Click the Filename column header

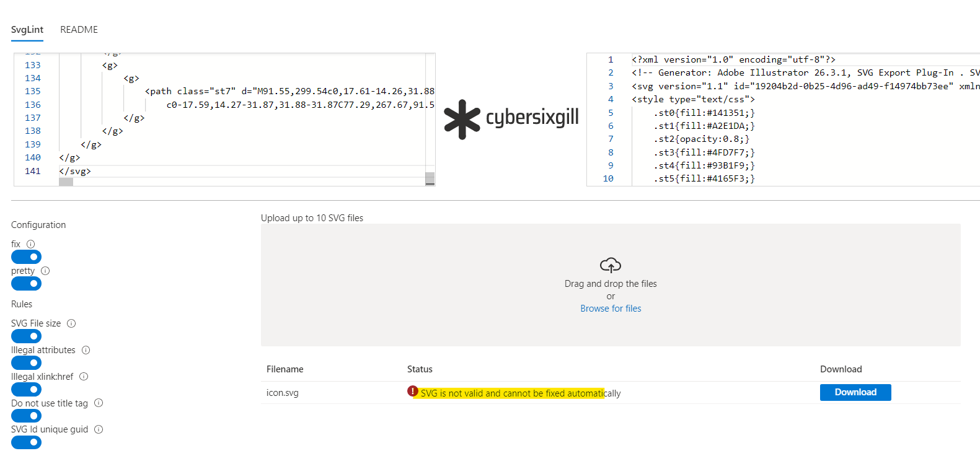pyautogui.click(x=285, y=369)
